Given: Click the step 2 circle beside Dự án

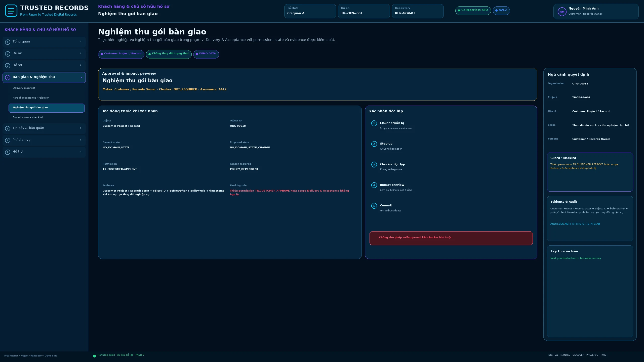Looking at the screenshot, I should point(8,54).
